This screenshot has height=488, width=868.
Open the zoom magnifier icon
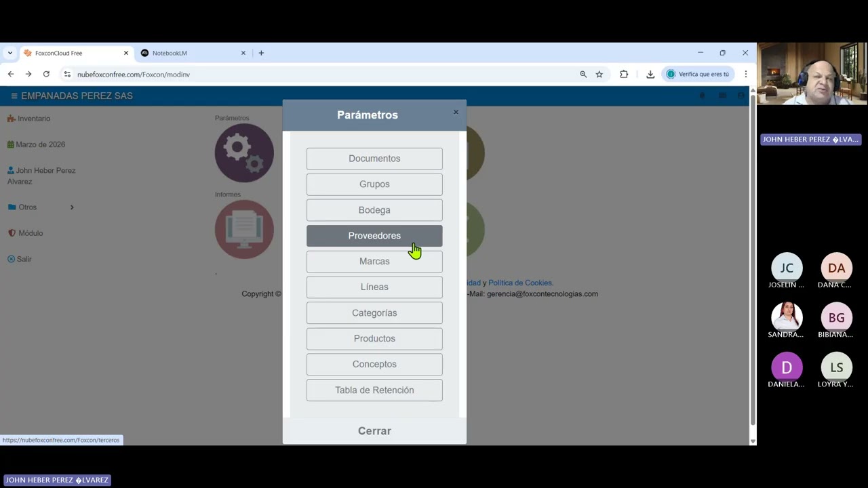(x=583, y=75)
